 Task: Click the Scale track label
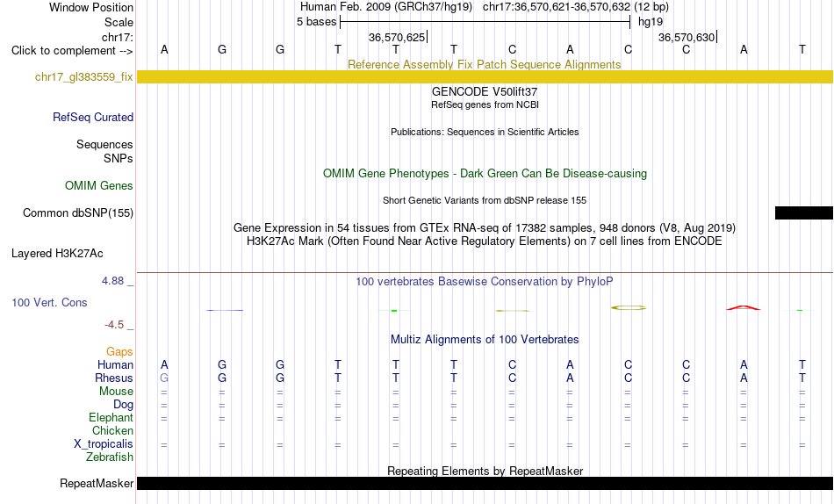(119, 22)
